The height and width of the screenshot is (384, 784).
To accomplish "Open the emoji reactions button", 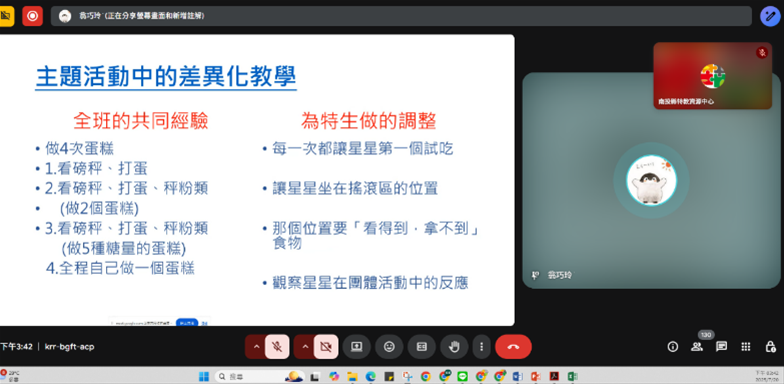I will click(389, 346).
